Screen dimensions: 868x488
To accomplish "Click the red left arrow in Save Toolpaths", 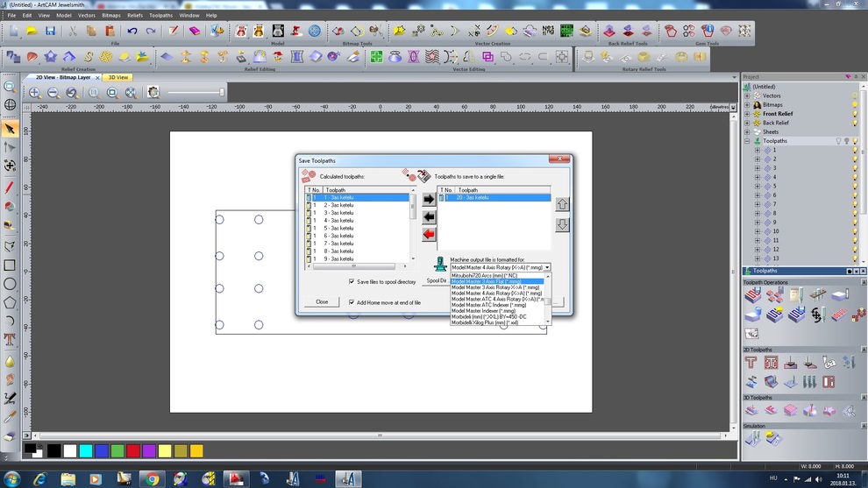I will point(429,234).
